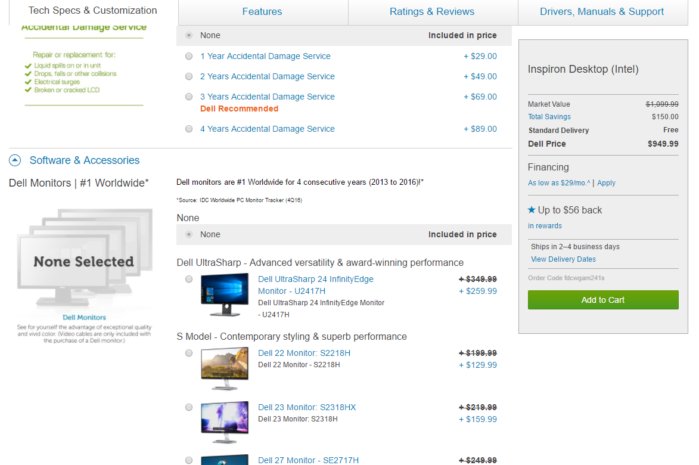
Task: Click Dell Monitors link under image
Action: 84,317
